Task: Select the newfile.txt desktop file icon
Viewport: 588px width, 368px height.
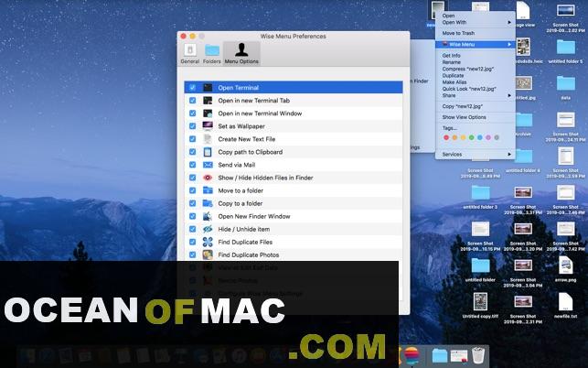Action: (x=565, y=301)
